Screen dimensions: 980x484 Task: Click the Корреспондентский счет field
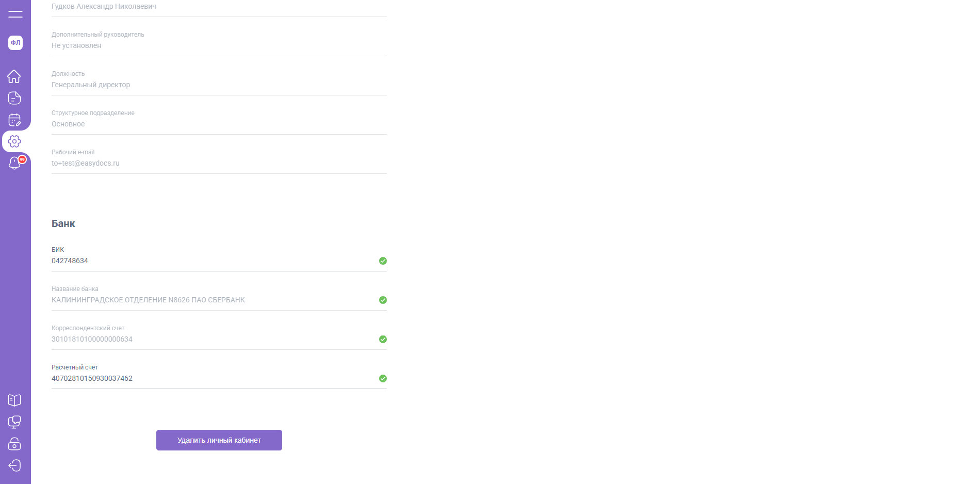click(211, 339)
